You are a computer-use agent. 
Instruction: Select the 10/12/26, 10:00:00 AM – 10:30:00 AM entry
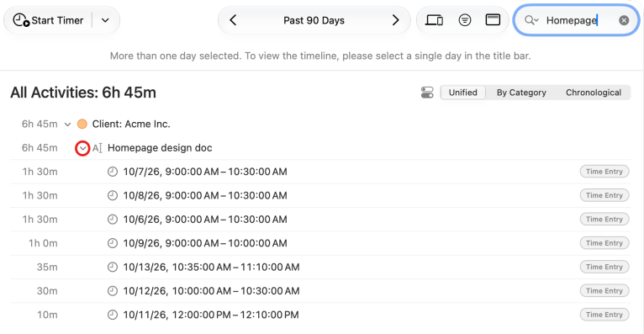(x=320, y=291)
